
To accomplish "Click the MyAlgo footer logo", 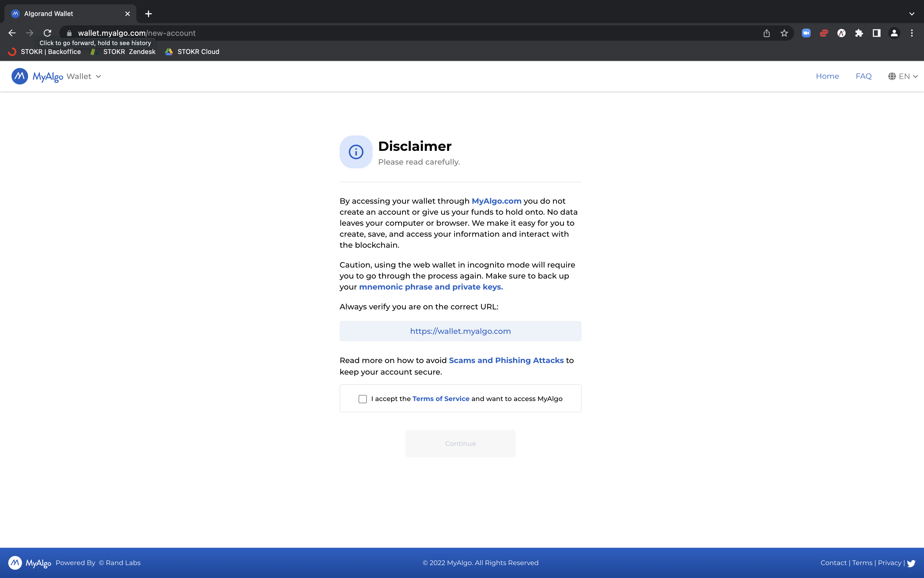I will (30, 563).
